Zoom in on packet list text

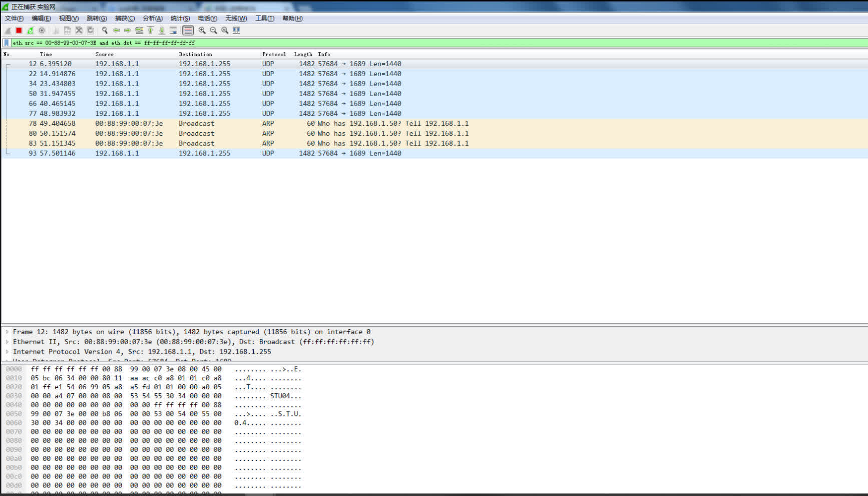tap(202, 31)
